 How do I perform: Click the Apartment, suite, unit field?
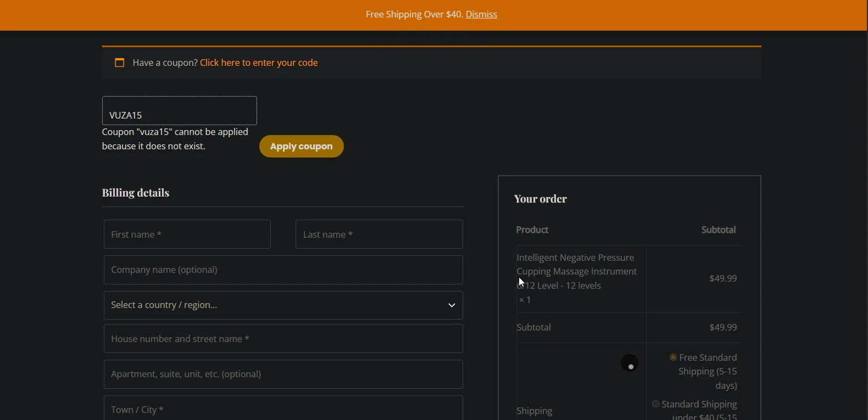pos(284,374)
